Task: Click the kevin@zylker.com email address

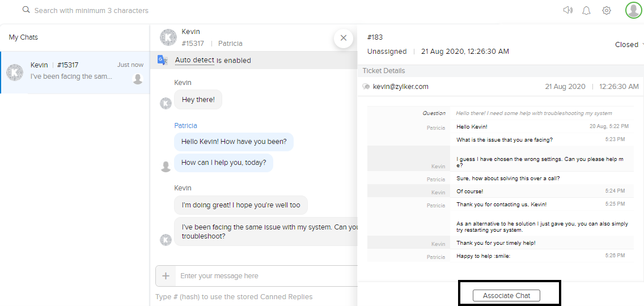Action: 401,87
